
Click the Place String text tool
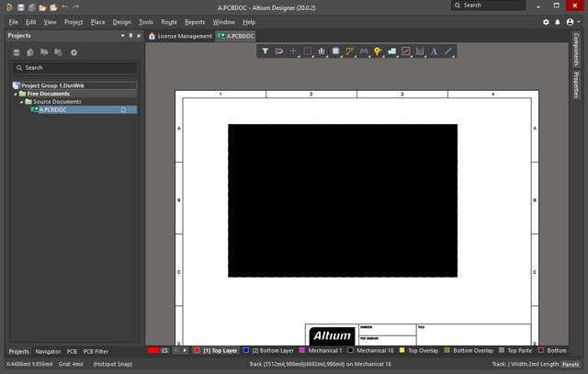click(x=434, y=51)
